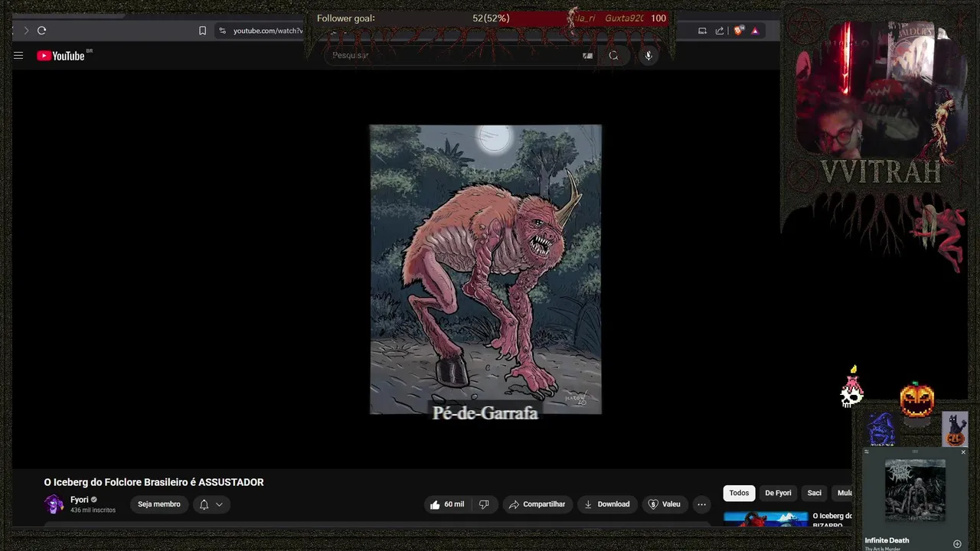Open the three-dot more actions menu
980x551 pixels.
coord(701,504)
